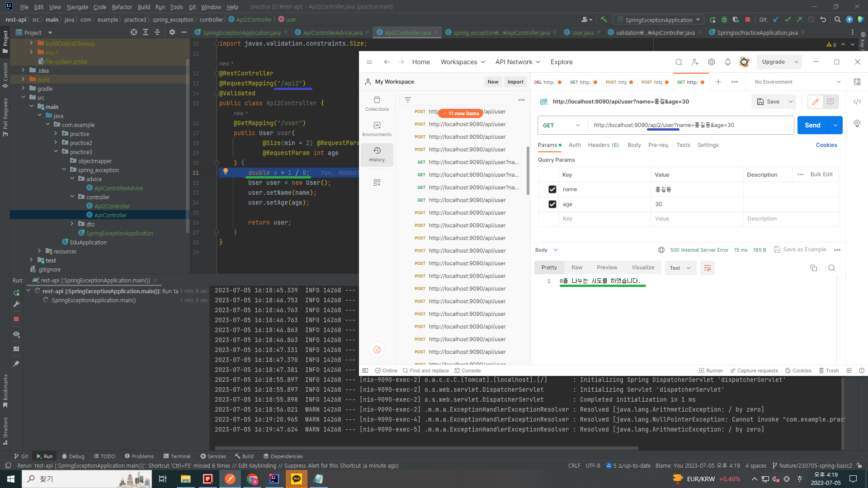Open Windows Start menu

click(11, 479)
